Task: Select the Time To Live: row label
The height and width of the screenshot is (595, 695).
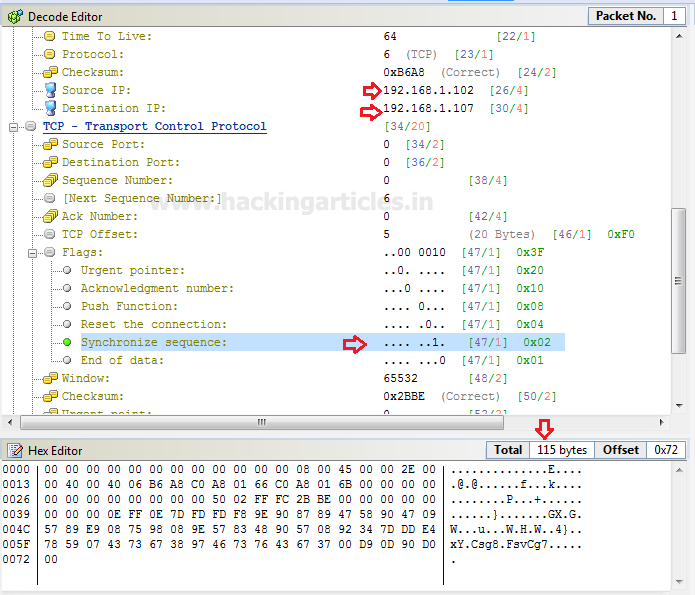Action: tap(107, 36)
